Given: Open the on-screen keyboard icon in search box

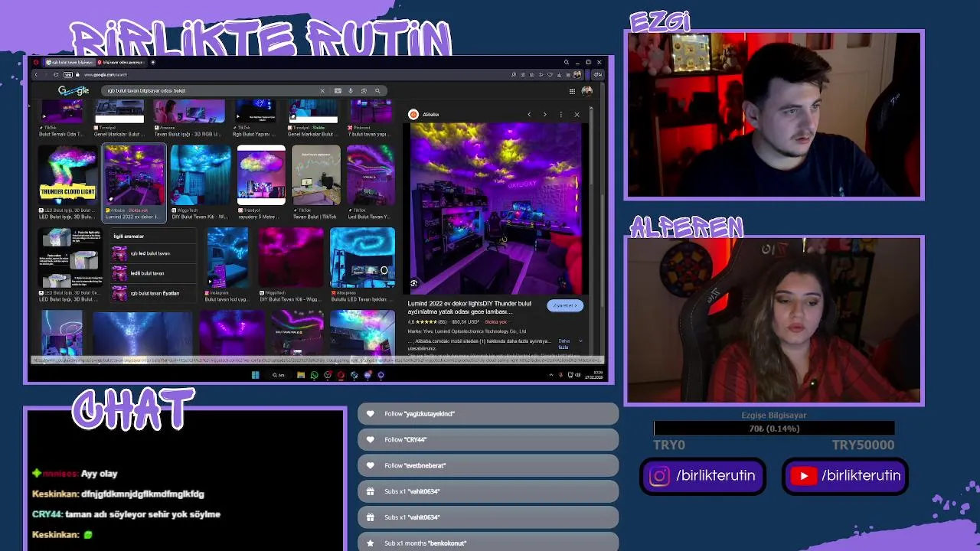Looking at the screenshot, I should click(338, 90).
